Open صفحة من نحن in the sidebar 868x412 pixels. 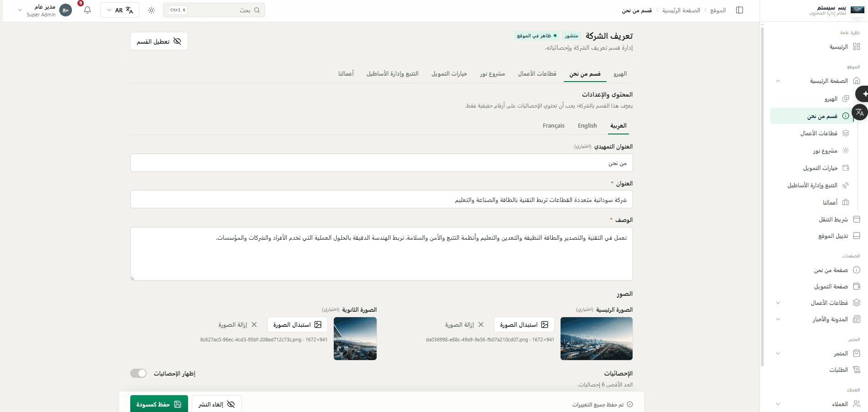point(837,270)
